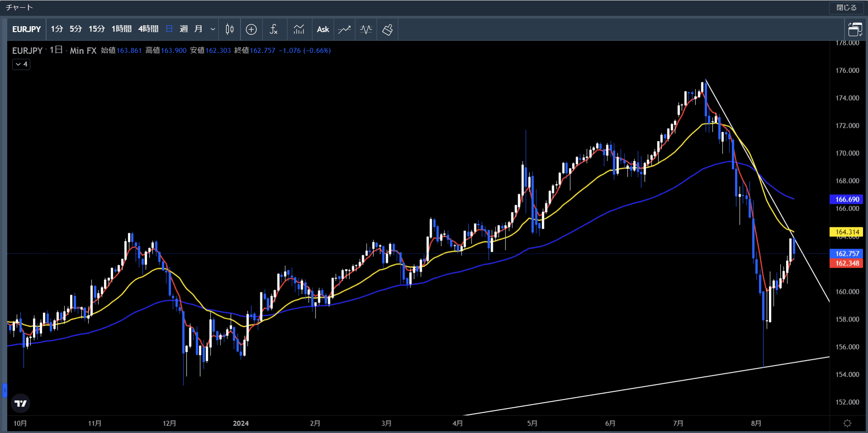Image resolution: width=868 pixels, height=433 pixels.
Task: Click the trend line drawing icon
Action: point(344,29)
